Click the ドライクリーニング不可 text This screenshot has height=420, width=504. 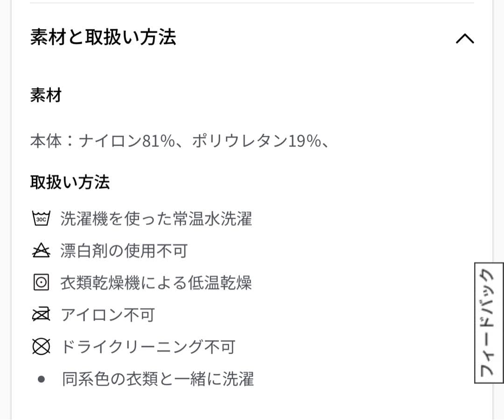click(148, 347)
